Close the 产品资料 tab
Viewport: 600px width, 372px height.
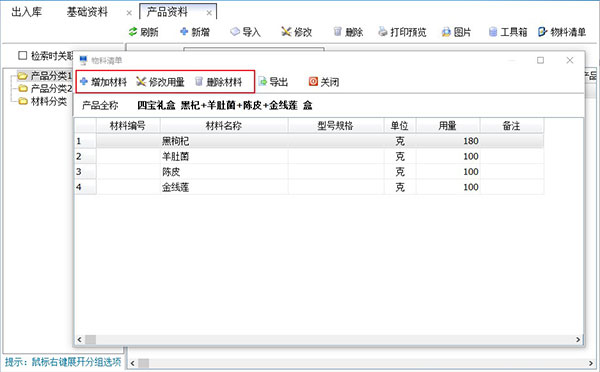pos(209,13)
